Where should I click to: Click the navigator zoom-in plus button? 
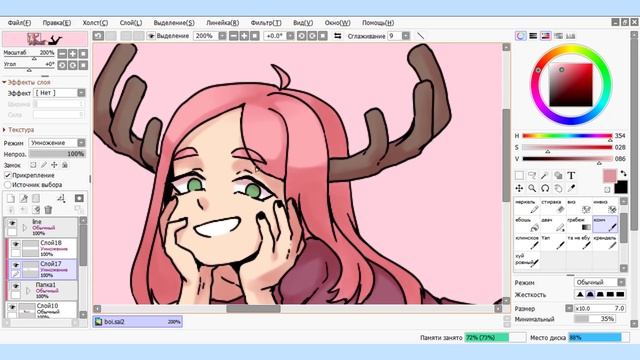(72, 53)
